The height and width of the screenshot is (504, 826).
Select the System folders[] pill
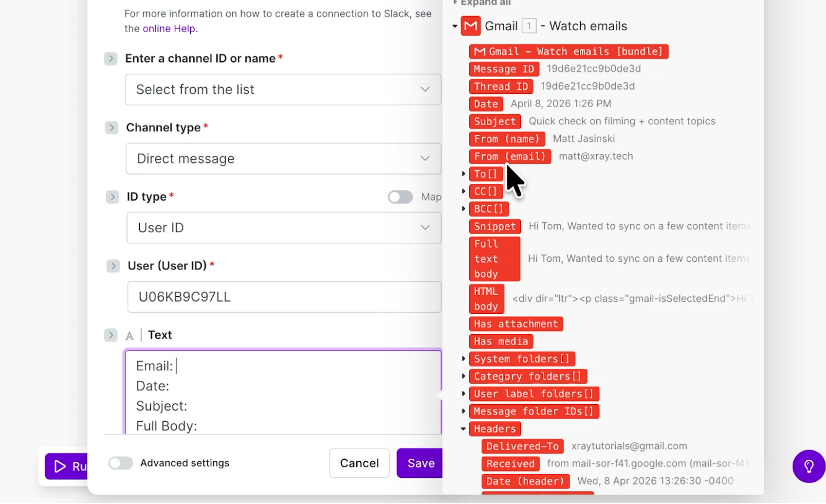pos(522,359)
